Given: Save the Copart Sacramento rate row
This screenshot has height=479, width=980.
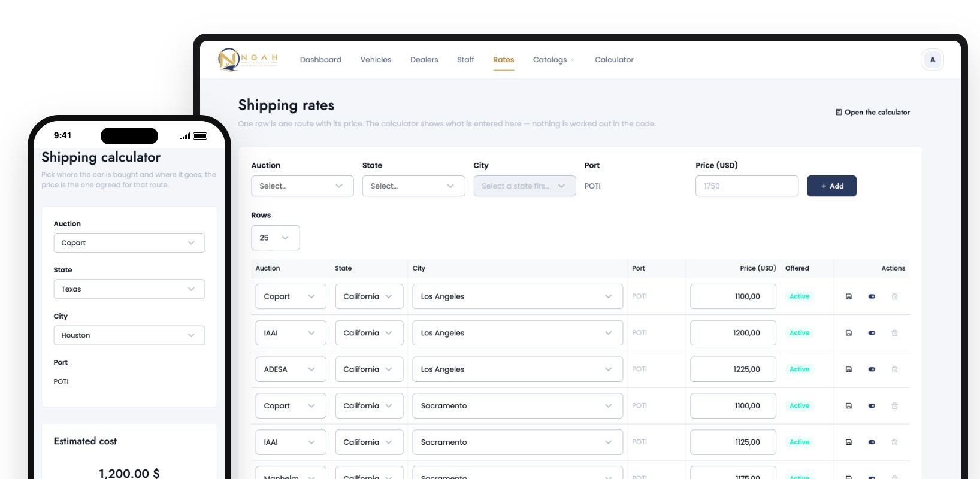Looking at the screenshot, I should (x=849, y=406).
